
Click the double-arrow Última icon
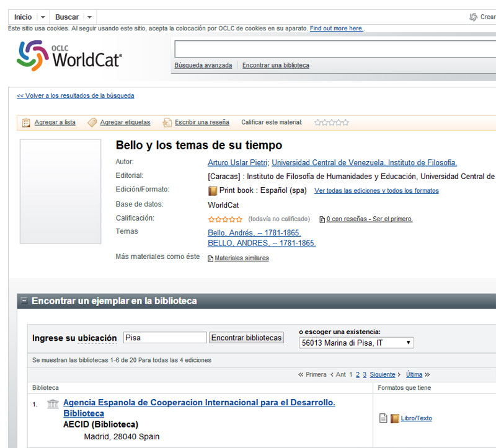427,375
